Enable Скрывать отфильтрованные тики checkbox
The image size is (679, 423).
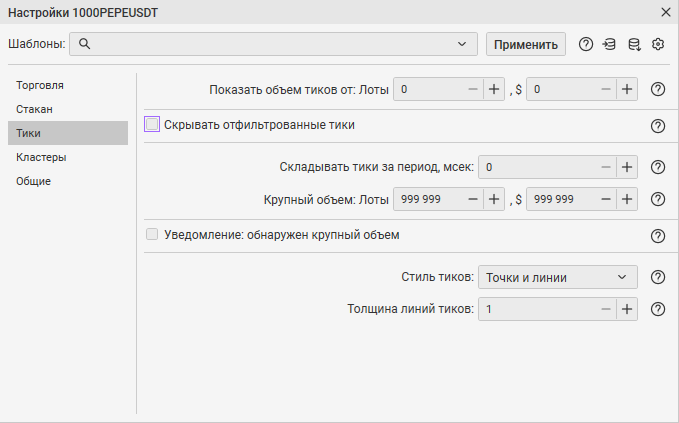(153, 125)
